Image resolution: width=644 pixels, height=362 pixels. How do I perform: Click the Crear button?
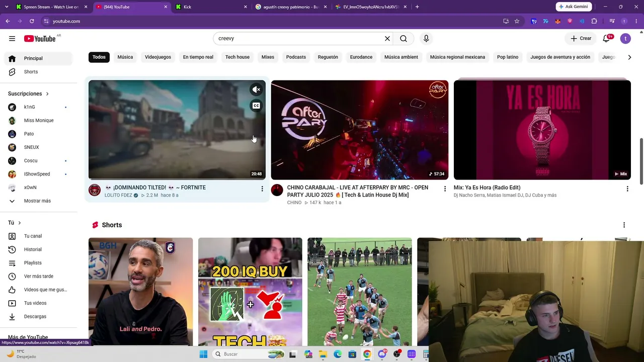(581, 38)
